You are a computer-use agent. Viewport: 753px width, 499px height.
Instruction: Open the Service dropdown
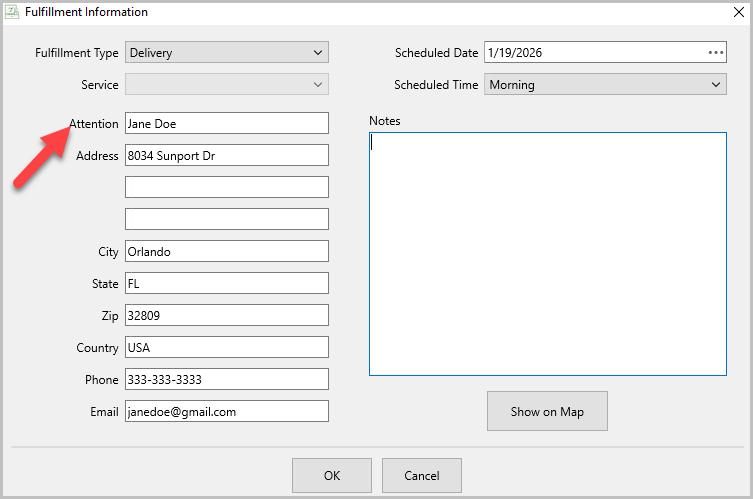click(x=227, y=85)
